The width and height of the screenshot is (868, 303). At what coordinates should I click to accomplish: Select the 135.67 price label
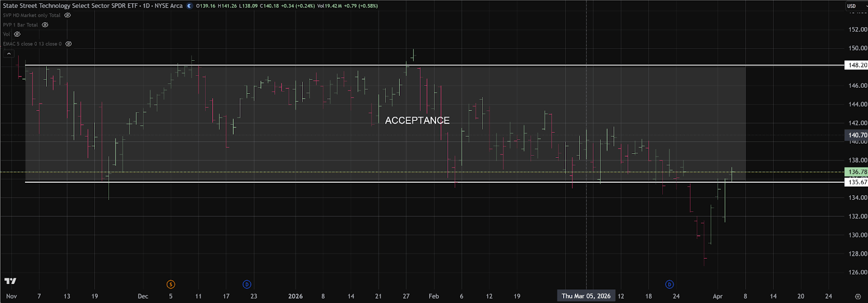857,182
